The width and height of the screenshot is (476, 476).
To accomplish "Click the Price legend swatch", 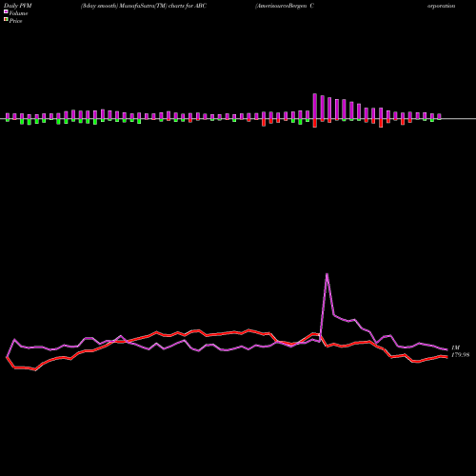I will click(6, 20).
